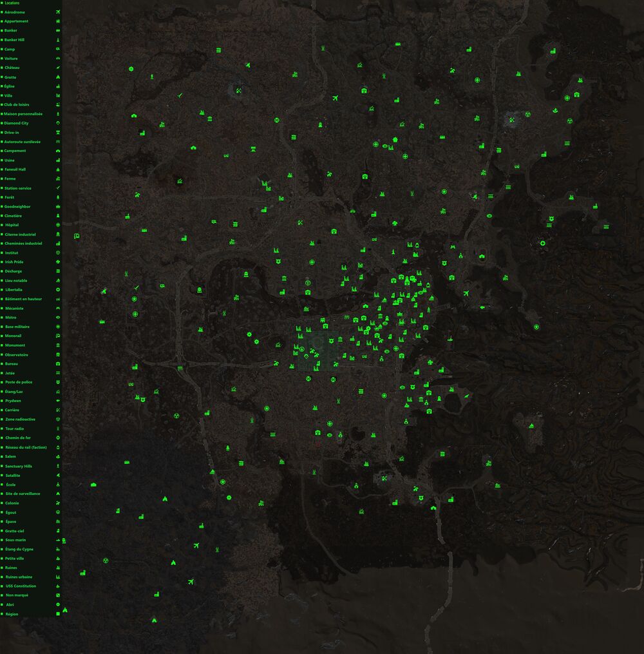The width and height of the screenshot is (644, 654).
Task: Select the 'Voiture' legend label
Action: coord(11,59)
